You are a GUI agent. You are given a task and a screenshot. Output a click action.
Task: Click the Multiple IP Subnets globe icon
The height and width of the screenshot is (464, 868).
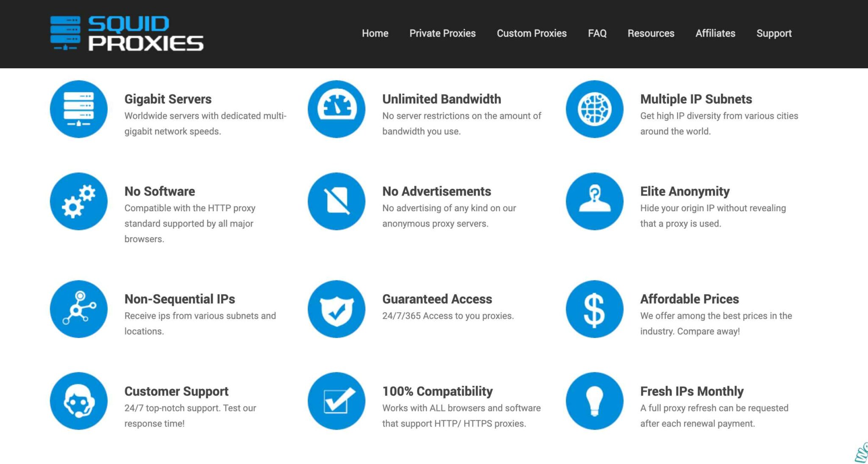tap(595, 109)
